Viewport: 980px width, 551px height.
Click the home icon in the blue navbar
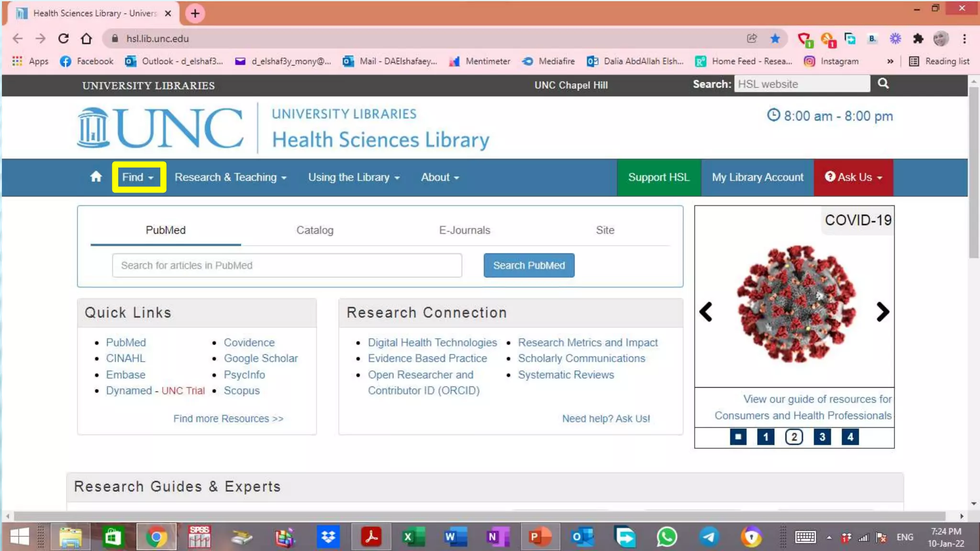[x=96, y=177]
